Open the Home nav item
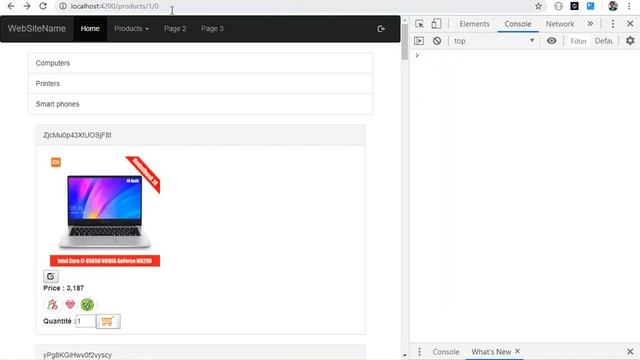This screenshot has height=360, width=640. [90, 29]
